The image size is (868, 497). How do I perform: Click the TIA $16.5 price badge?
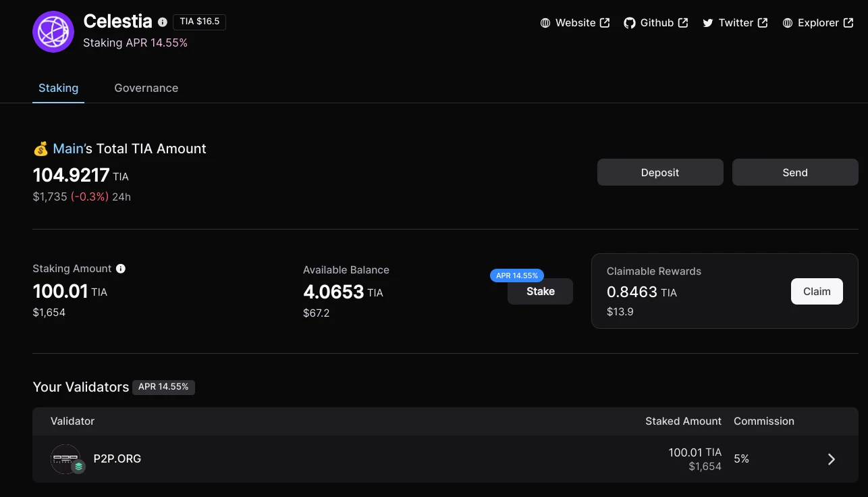[x=200, y=22]
